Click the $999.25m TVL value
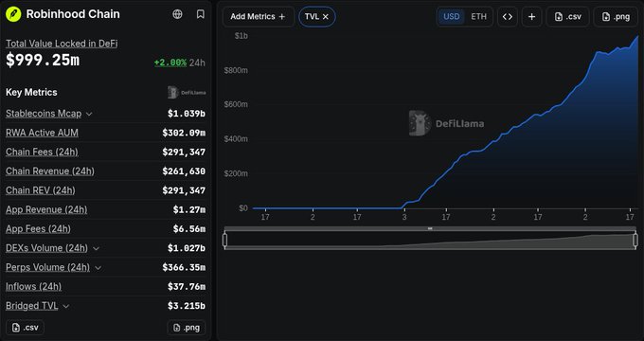This screenshot has width=644, height=341. point(43,61)
